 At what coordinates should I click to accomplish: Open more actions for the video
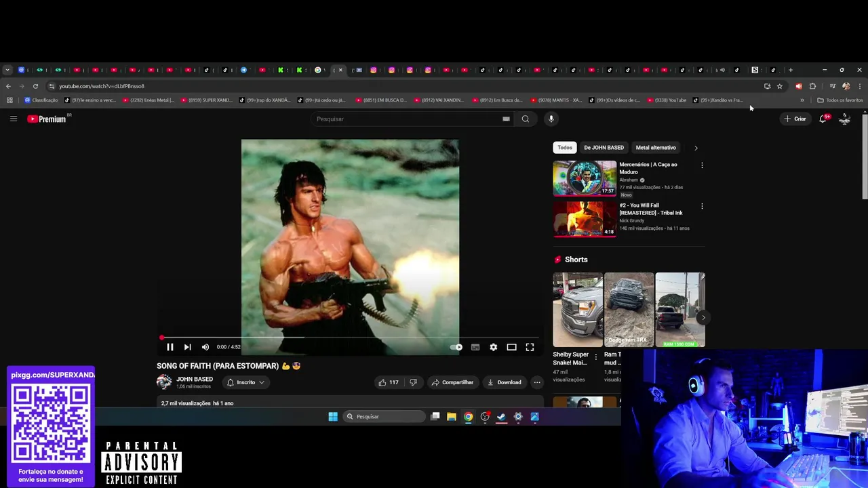point(537,382)
